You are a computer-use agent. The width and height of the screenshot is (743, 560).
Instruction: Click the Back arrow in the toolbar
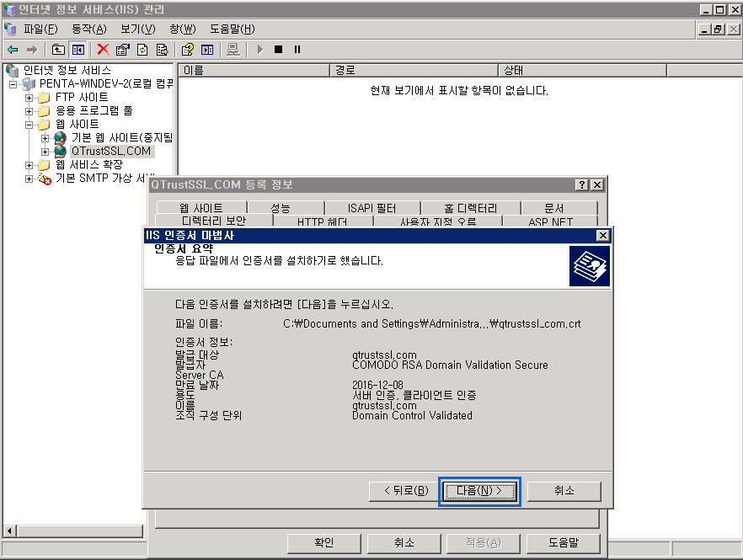[13, 50]
